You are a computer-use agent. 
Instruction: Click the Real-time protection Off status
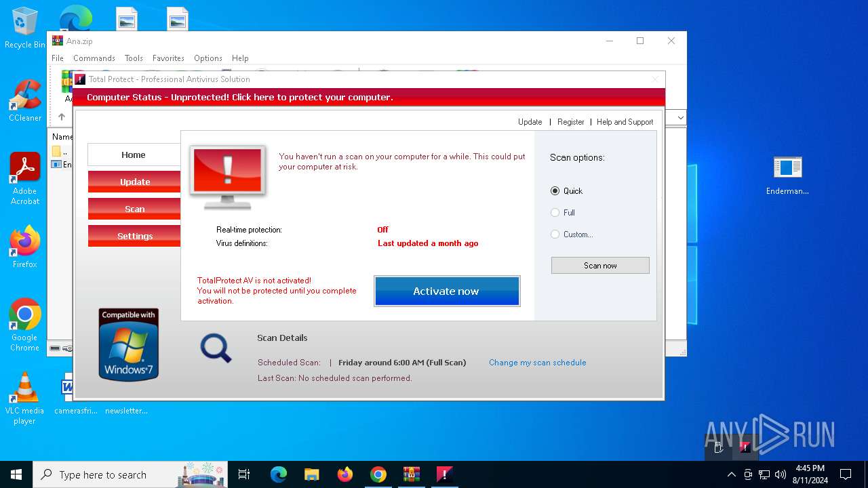(383, 230)
